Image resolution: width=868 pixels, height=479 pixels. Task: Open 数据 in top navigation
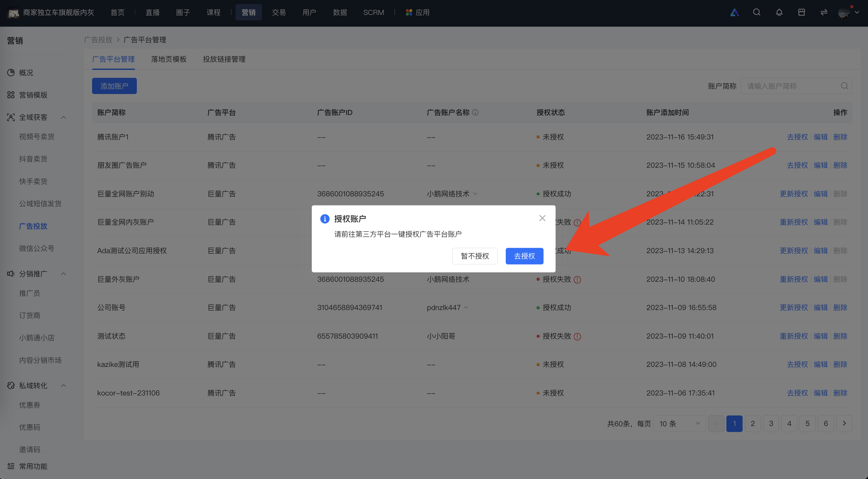click(x=340, y=12)
